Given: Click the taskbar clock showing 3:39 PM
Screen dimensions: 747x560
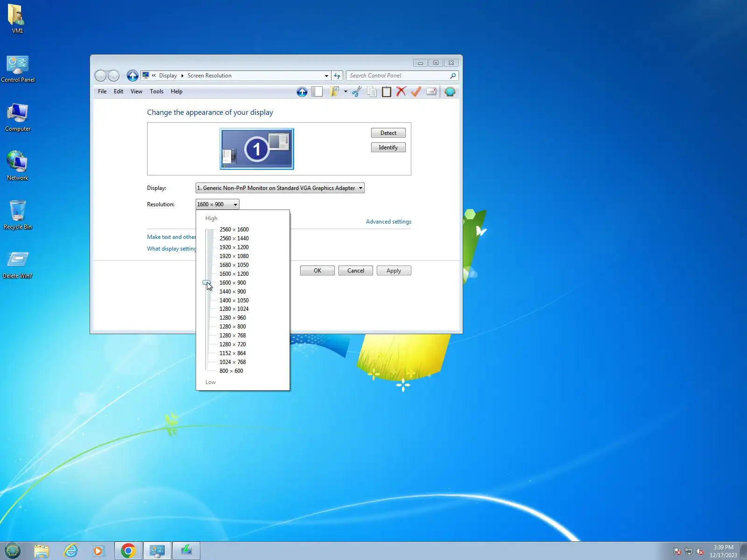Looking at the screenshot, I should click(723, 551).
